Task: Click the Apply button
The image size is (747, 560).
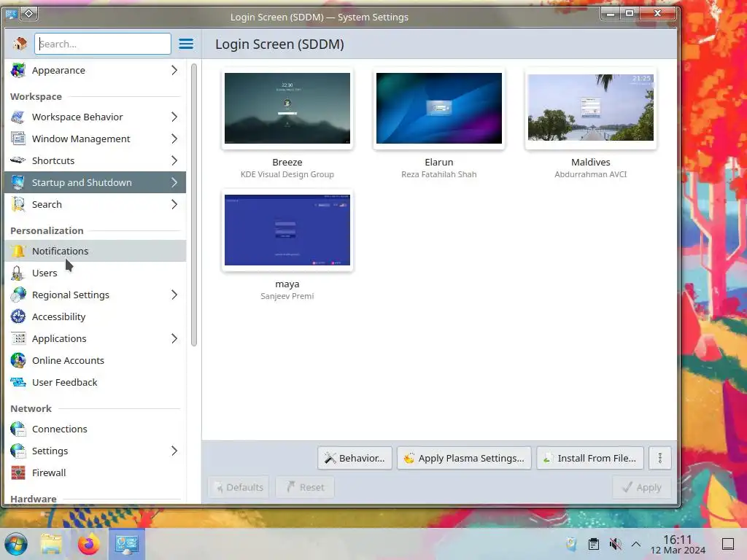Action: (642, 487)
